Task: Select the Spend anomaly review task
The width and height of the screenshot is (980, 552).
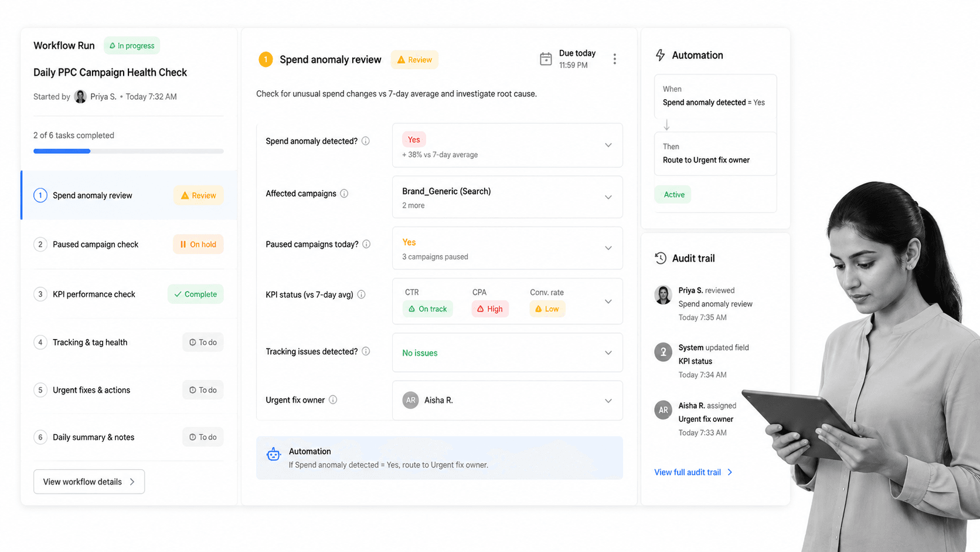Action: pyautogui.click(x=129, y=195)
